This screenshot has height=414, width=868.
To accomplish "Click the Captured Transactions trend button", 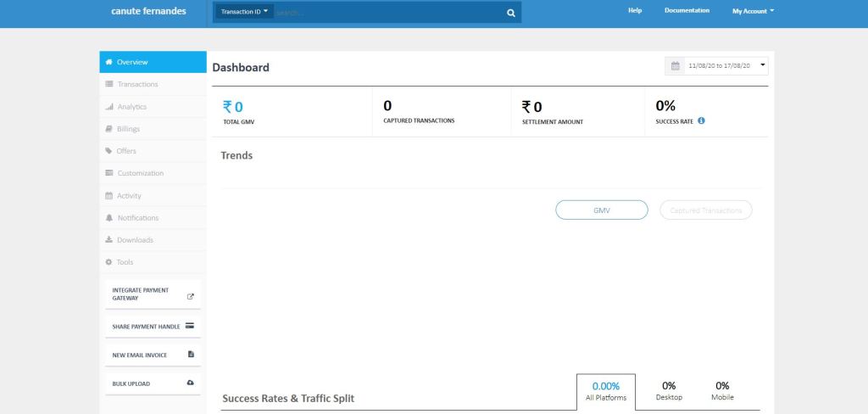I will click(x=706, y=210).
